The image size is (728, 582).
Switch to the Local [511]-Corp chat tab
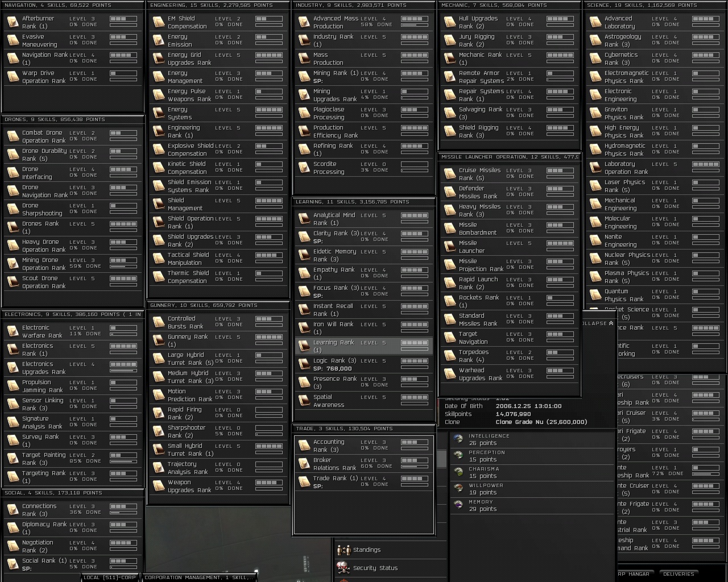tap(110, 577)
